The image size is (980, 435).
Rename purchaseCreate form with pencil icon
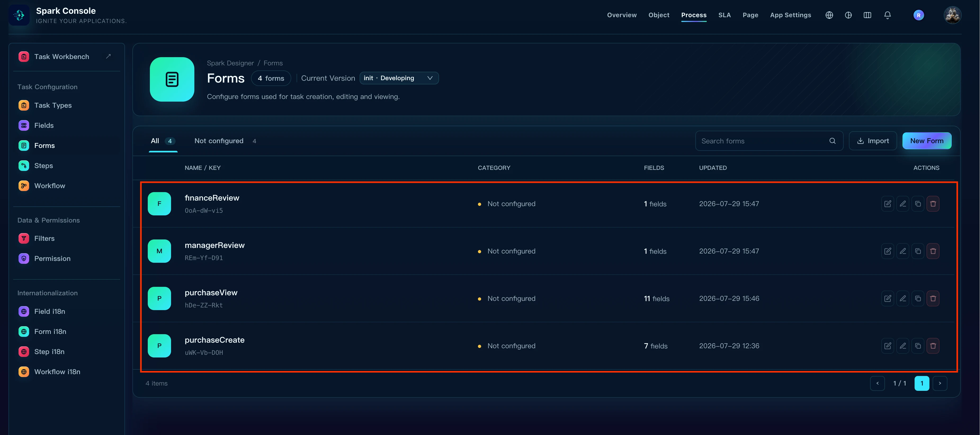903,346
